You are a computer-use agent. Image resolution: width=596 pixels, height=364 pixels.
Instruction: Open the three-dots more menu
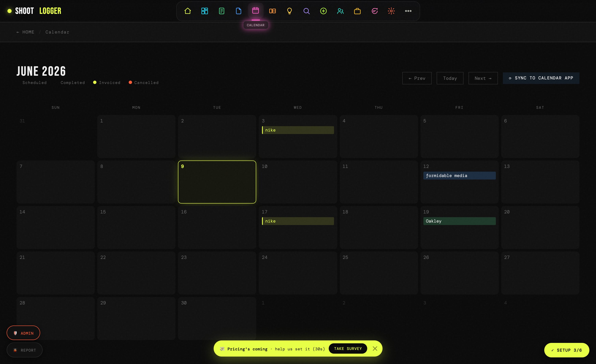pos(408,11)
